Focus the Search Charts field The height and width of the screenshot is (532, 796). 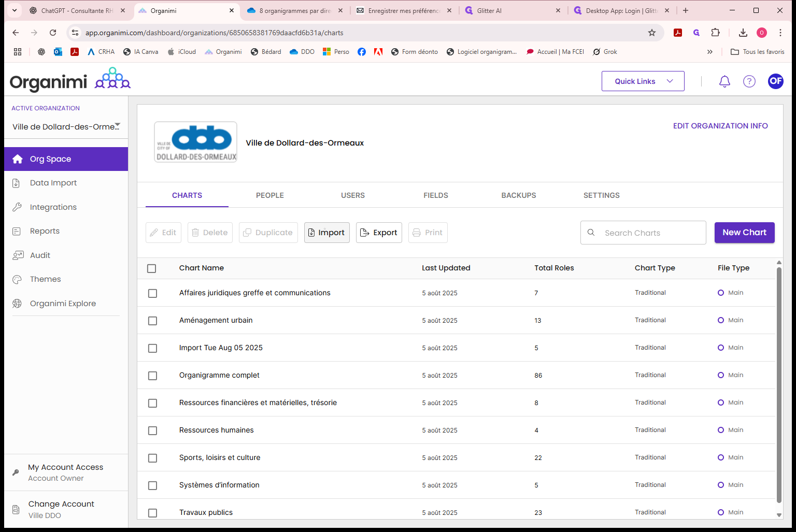(x=643, y=233)
